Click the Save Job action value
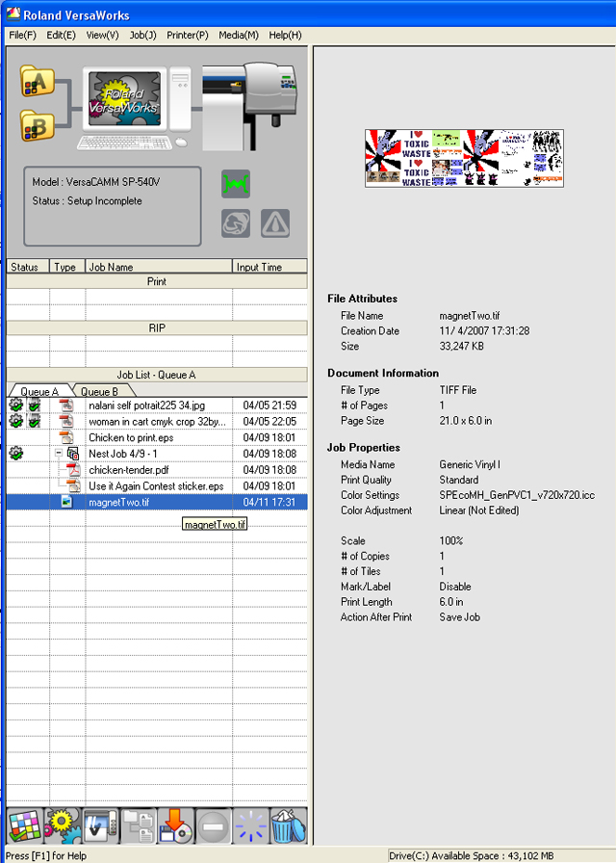This screenshot has height=863, width=616. pyautogui.click(x=460, y=617)
